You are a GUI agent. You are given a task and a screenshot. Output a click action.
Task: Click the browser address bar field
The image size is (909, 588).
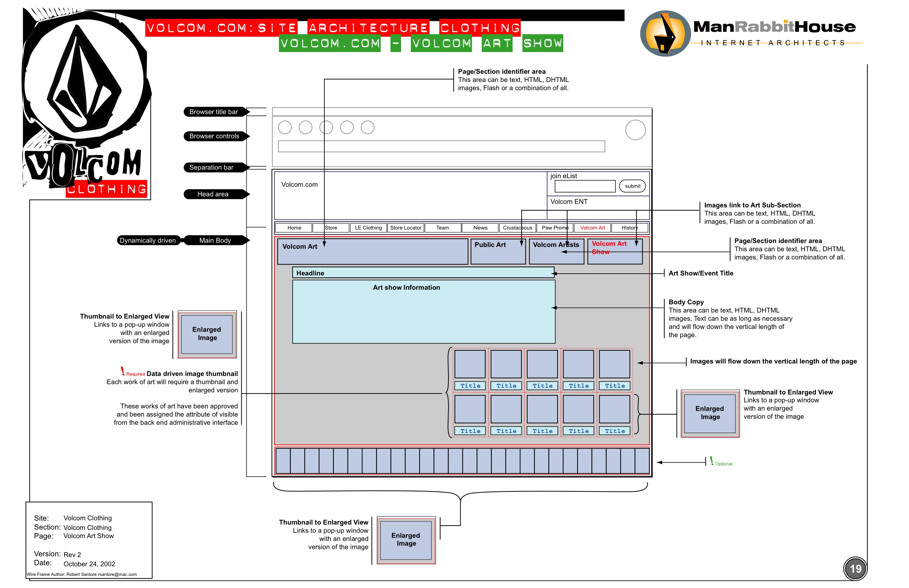click(441, 146)
